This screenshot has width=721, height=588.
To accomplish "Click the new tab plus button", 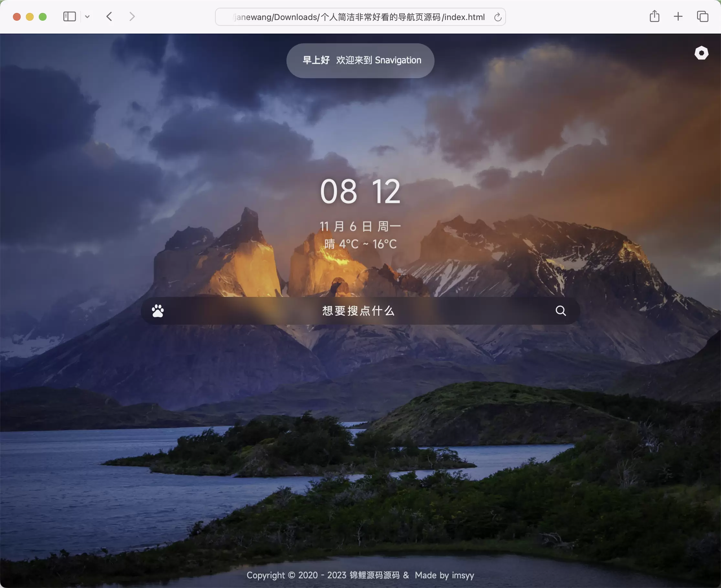I will click(x=678, y=17).
